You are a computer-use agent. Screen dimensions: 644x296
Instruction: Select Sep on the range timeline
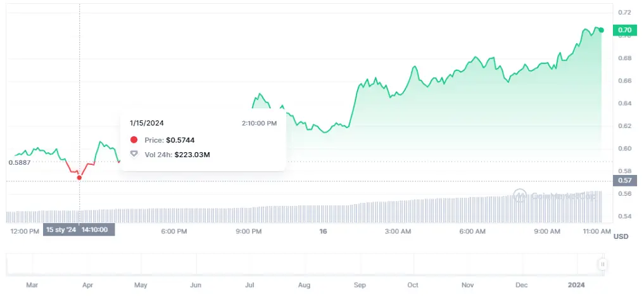coord(360,285)
